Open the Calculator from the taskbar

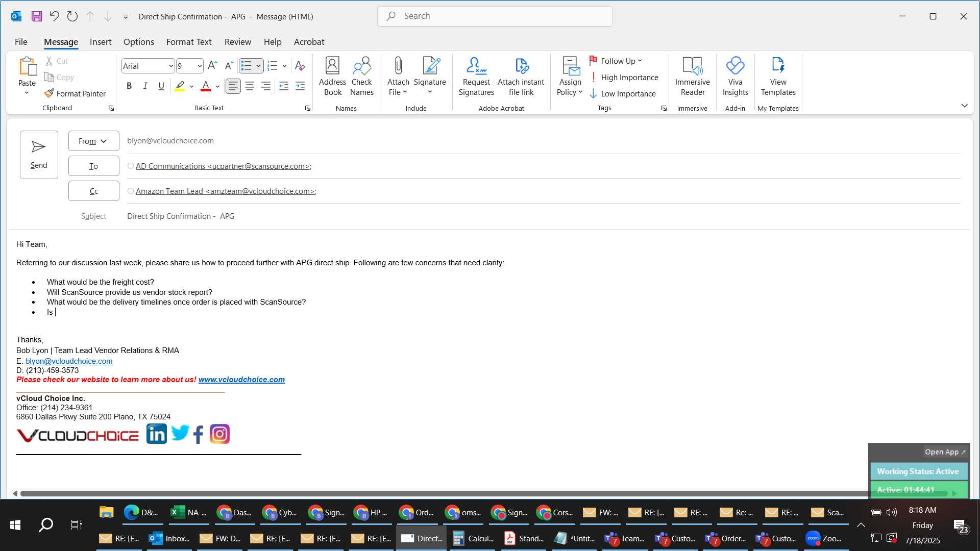[x=474, y=538]
